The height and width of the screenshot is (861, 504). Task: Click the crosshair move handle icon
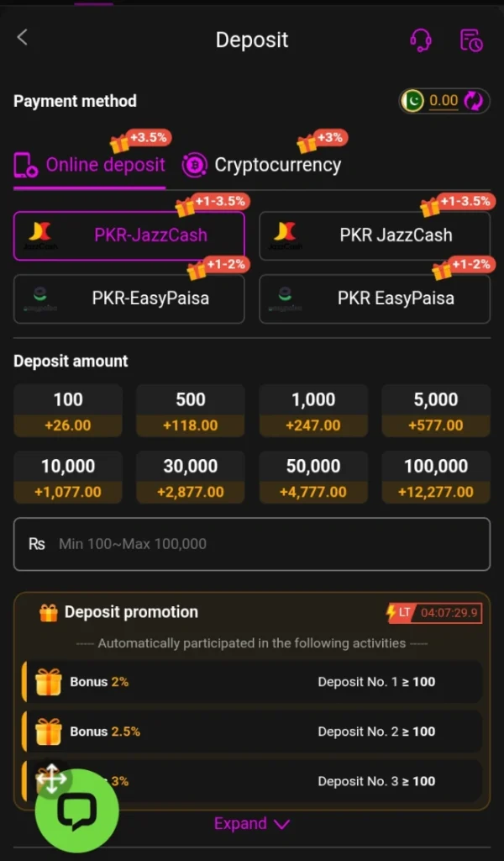click(x=53, y=781)
